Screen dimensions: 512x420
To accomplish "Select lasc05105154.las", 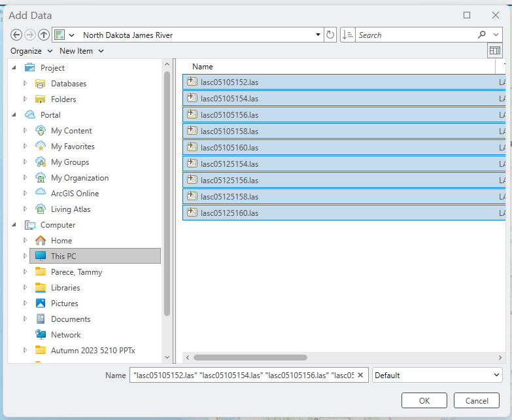I will pyautogui.click(x=344, y=98).
